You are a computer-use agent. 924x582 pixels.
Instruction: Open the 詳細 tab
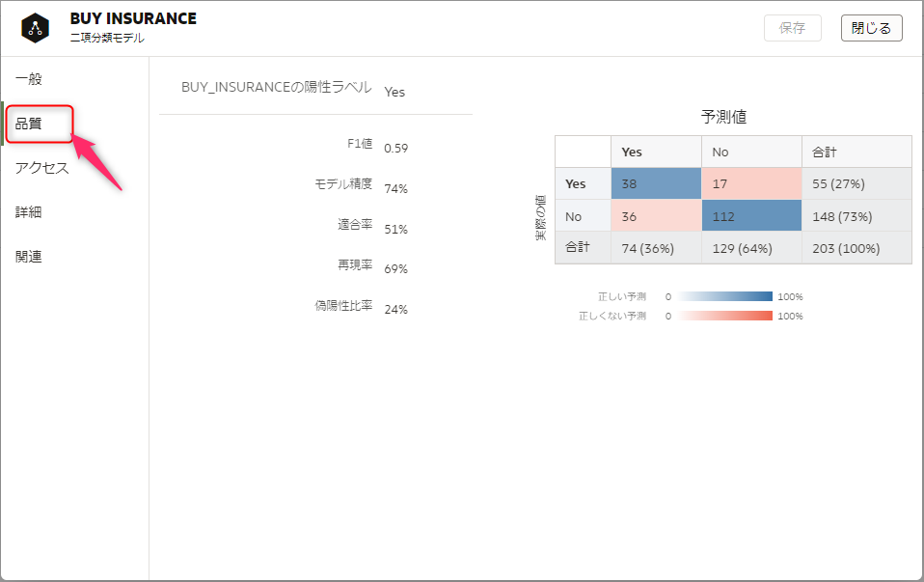(x=28, y=211)
